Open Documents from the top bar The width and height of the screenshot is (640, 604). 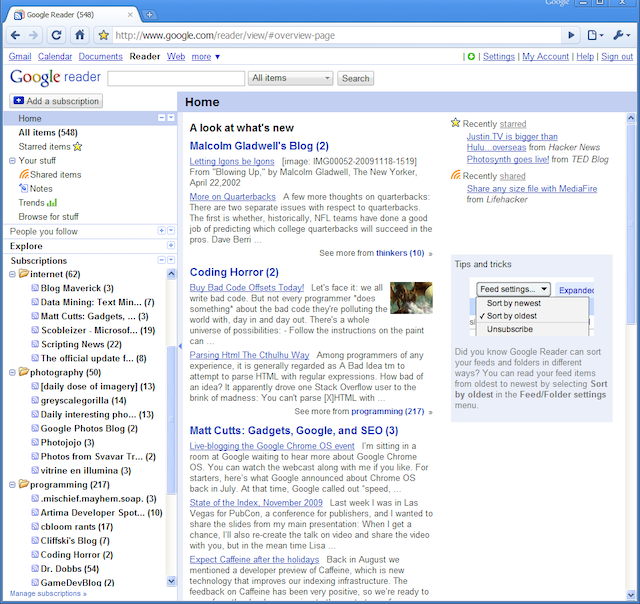click(100, 57)
